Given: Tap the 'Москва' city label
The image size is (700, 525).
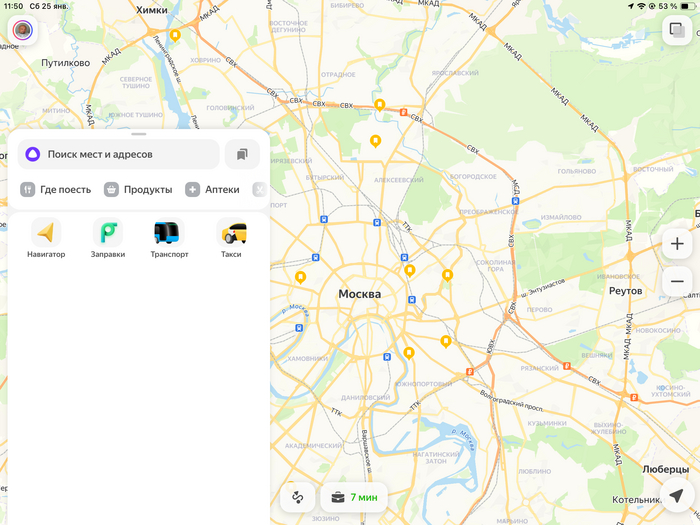Looking at the screenshot, I should 359,294.
